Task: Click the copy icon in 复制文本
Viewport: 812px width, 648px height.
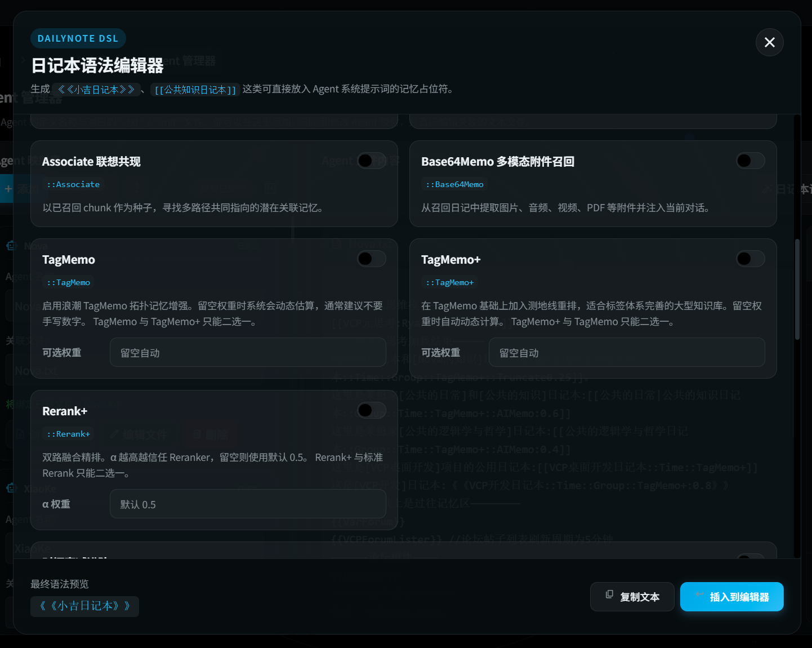Action: [609, 594]
